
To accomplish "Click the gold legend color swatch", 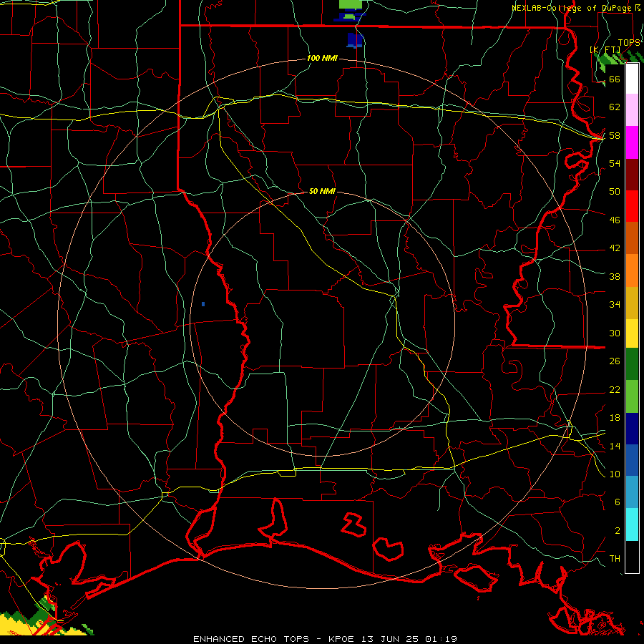I will coord(632,303).
